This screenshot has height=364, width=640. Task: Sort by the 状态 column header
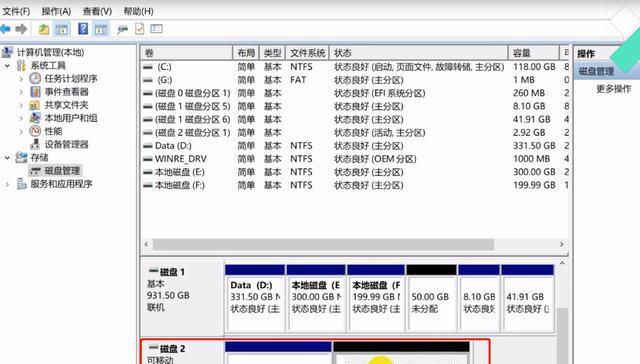[x=419, y=53]
